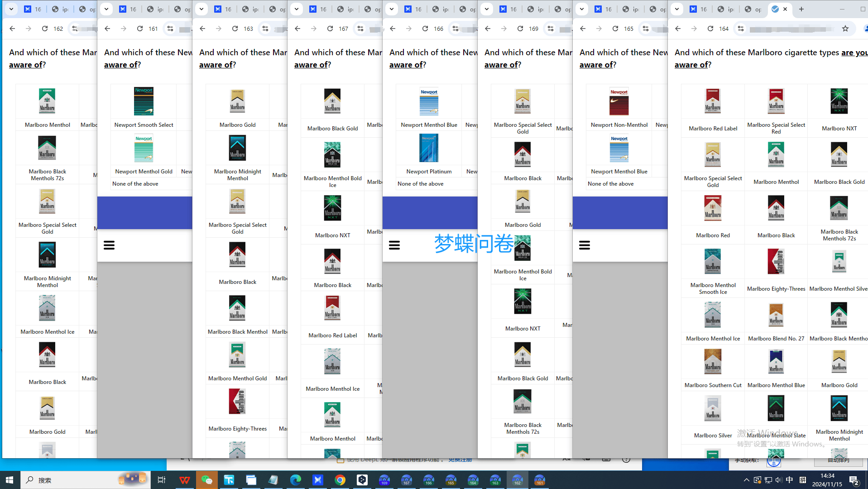Show hidden system tray icons
This screenshot has width=868, height=489.
tap(746, 480)
